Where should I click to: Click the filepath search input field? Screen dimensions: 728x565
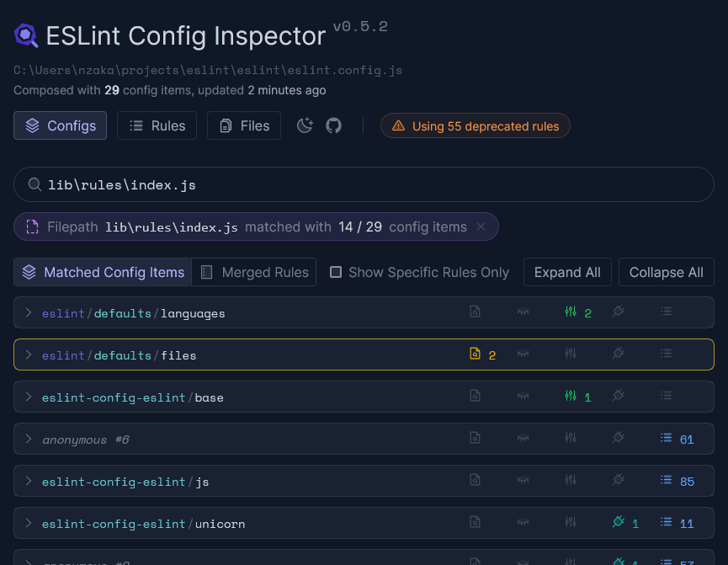[x=252, y=184]
